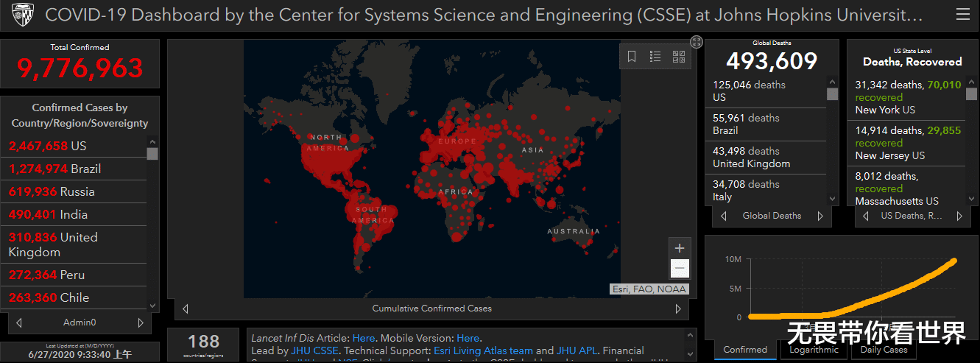Click the Johns Hopkins University shield logo
This screenshot has height=363, width=980.
[x=20, y=15]
